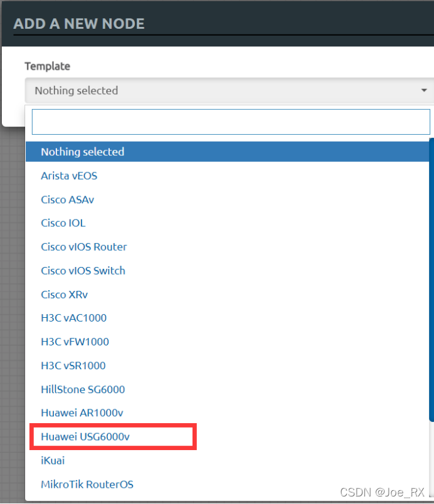
Task: Pick the Cisco vIOS Switch template
Action: (x=228, y=271)
